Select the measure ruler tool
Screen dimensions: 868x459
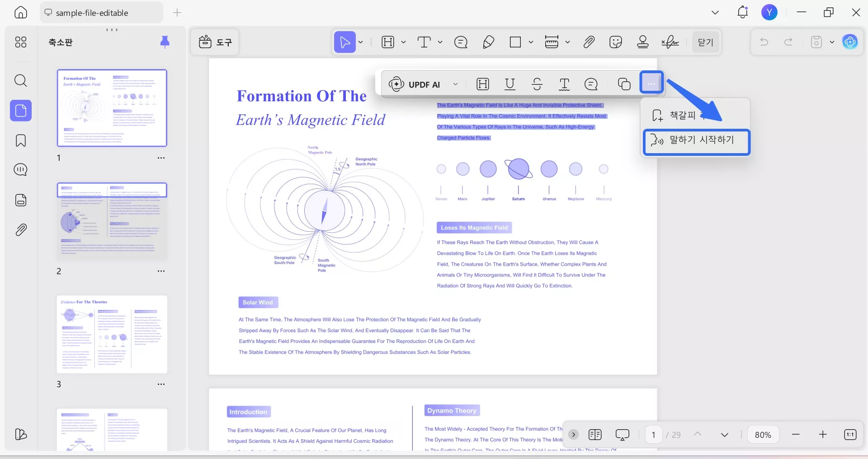coord(552,42)
